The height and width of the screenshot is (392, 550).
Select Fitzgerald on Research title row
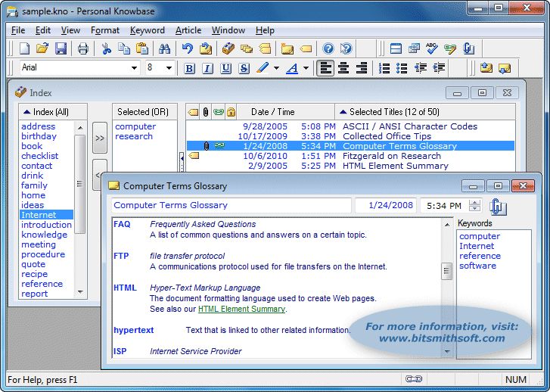click(350, 156)
